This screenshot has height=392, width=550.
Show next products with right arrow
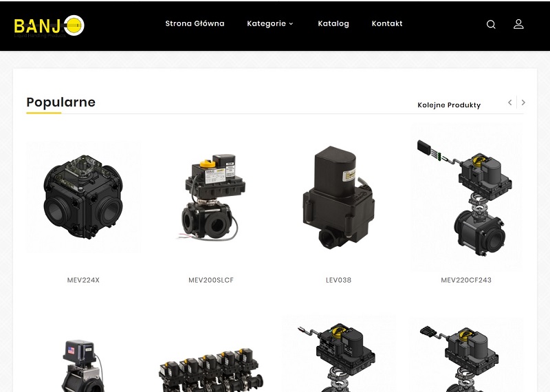(523, 102)
